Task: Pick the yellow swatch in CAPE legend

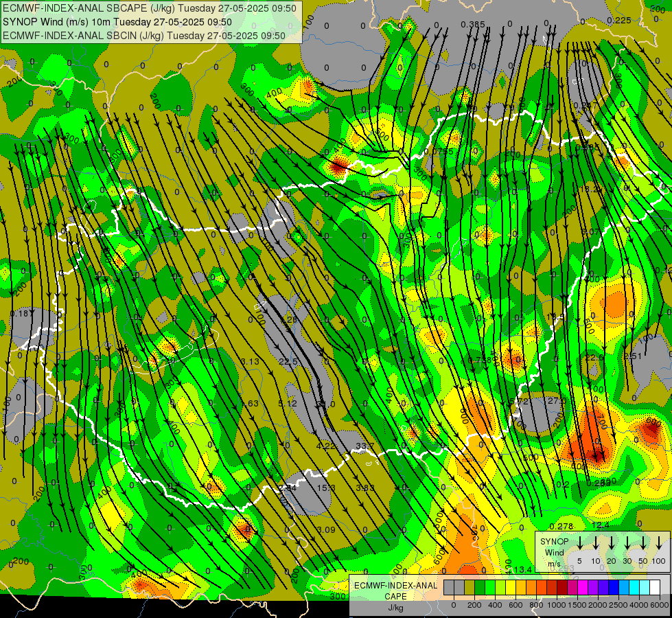Action: tap(511, 587)
